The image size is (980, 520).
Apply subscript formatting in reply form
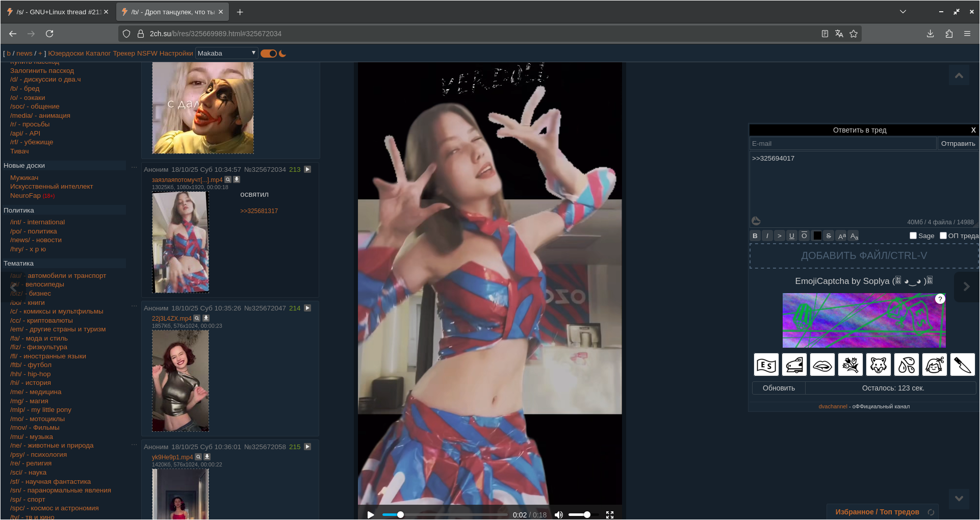854,236
